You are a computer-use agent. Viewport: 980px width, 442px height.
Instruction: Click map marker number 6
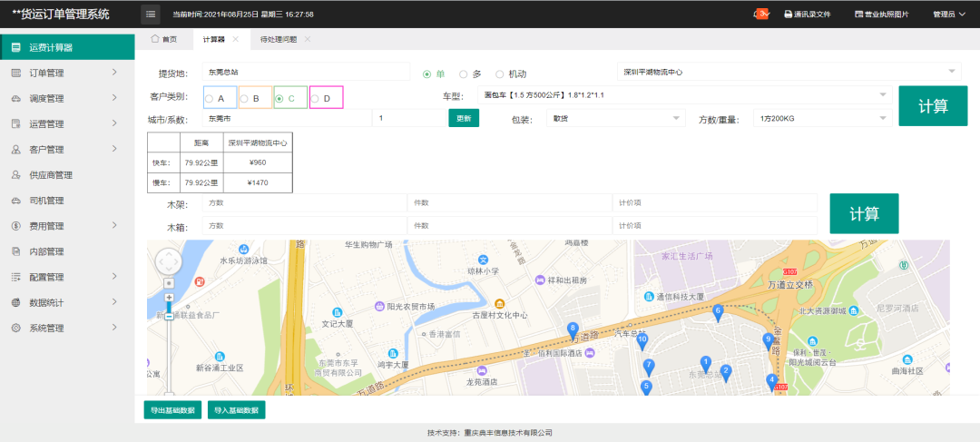click(x=718, y=311)
